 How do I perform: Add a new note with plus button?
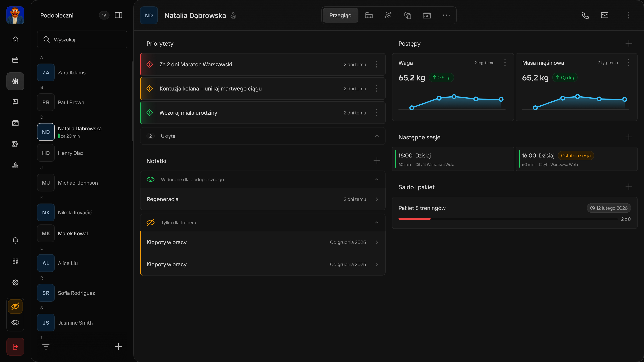377,161
